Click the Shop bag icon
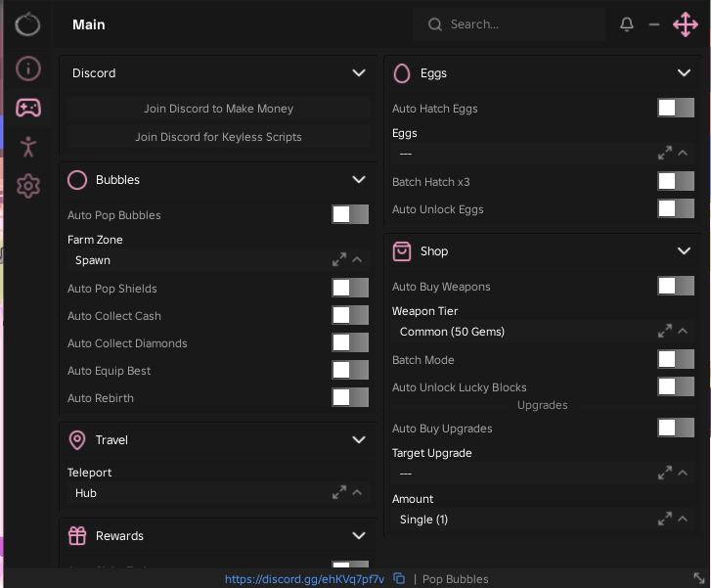 point(402,251)
